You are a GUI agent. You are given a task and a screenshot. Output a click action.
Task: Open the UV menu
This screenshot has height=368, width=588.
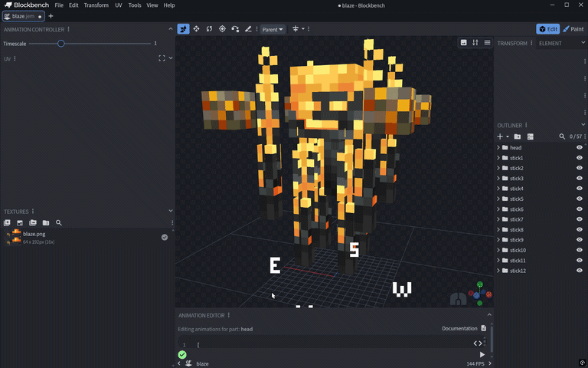119,5
